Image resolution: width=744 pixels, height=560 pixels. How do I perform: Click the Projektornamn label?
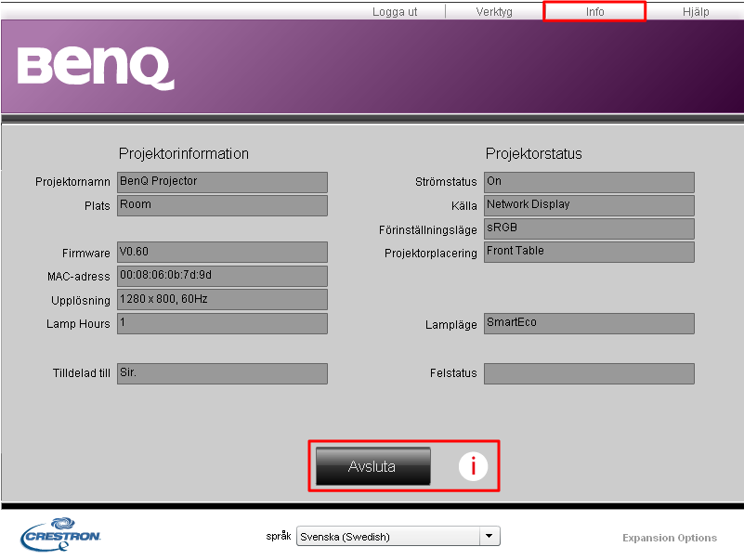pyautogui.click(x=72, y=182)
